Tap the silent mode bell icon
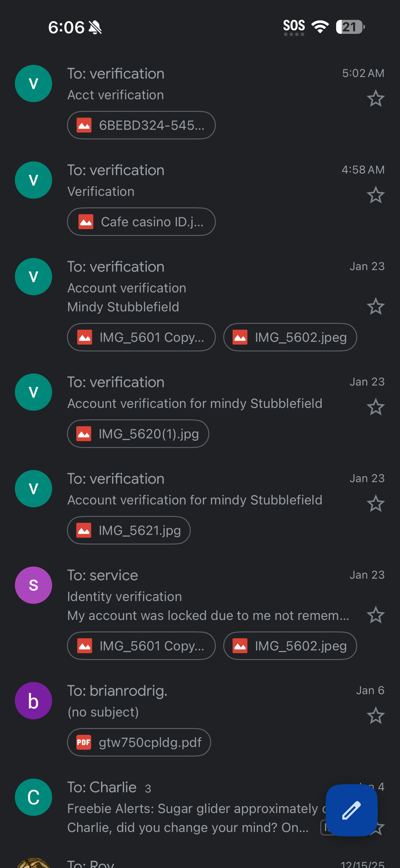 click(x=95, y=27)
